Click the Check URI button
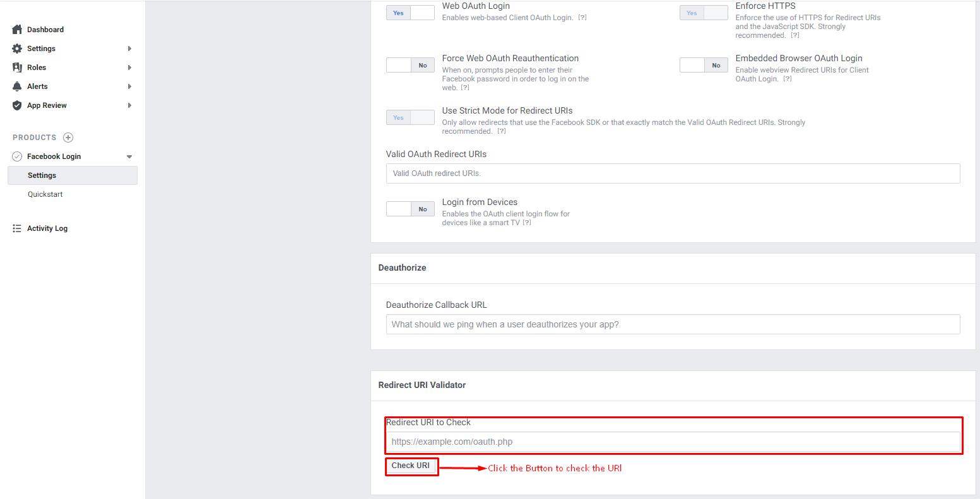The image size is (980, 499). (x=411, y=466)
